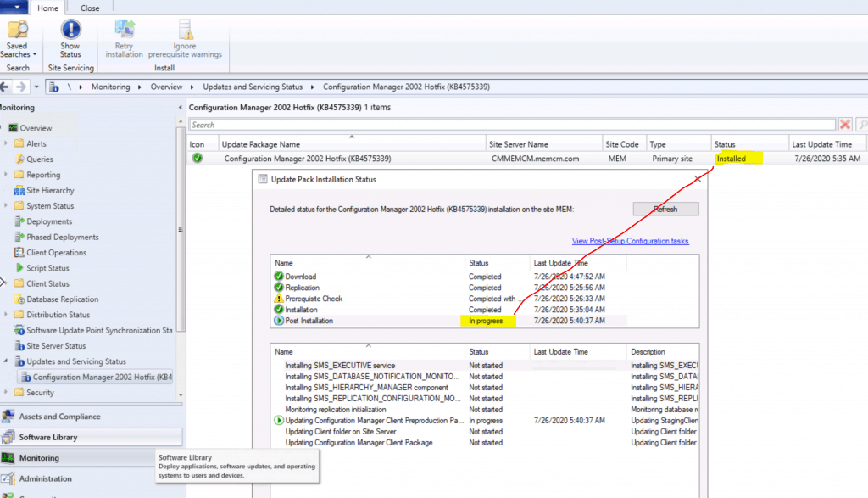
Task: Select the Replication row in dialog
Action: coord(448,287)
